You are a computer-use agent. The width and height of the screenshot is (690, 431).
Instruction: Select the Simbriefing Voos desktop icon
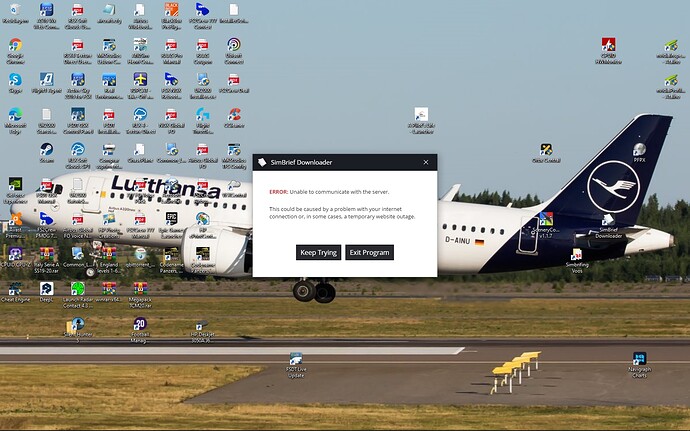click(x=576, y=260)
